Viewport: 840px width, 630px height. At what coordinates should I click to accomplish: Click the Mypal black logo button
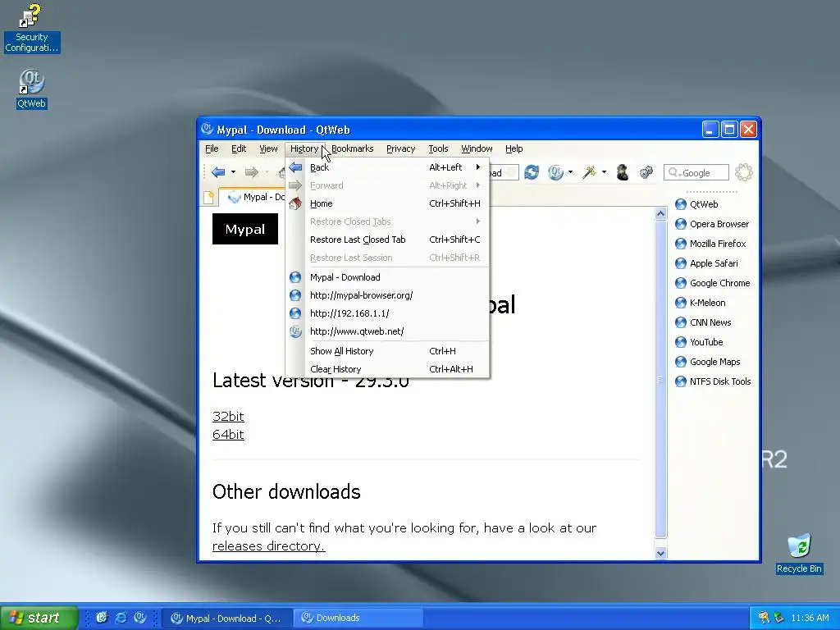245,230
